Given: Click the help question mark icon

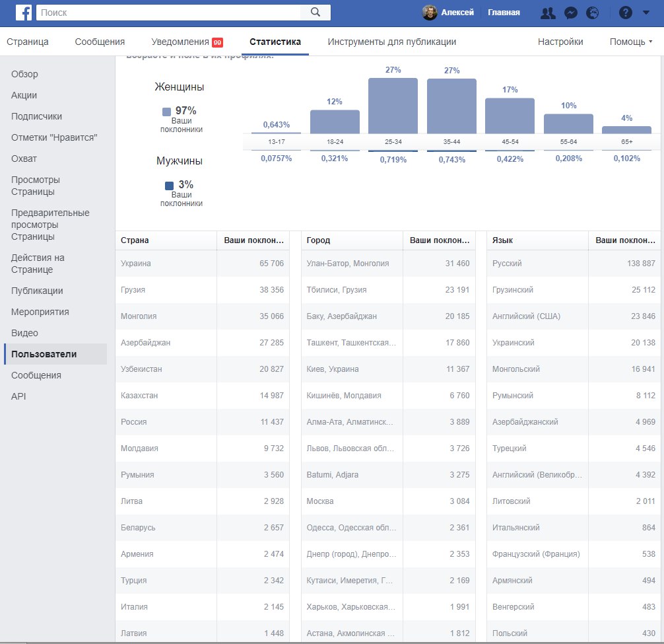Looking at the screenshot, I should pyautogui.click(x=626, y=13).
